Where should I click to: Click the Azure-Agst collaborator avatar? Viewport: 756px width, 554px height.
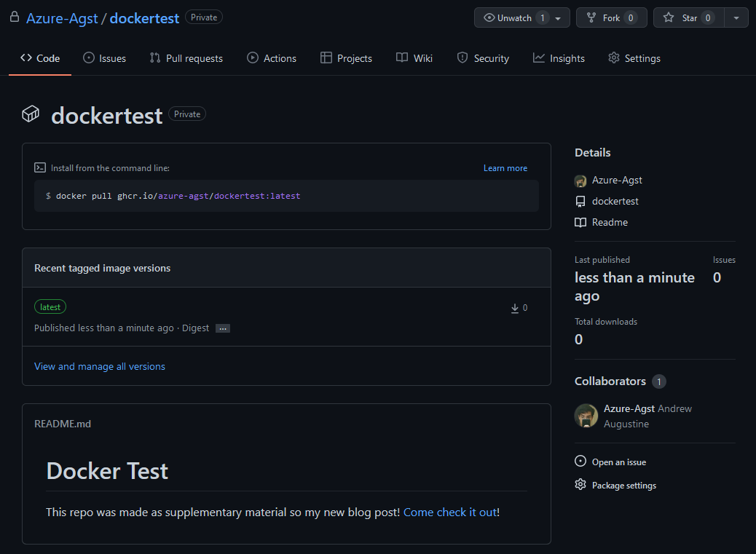[x=586, y=416]
